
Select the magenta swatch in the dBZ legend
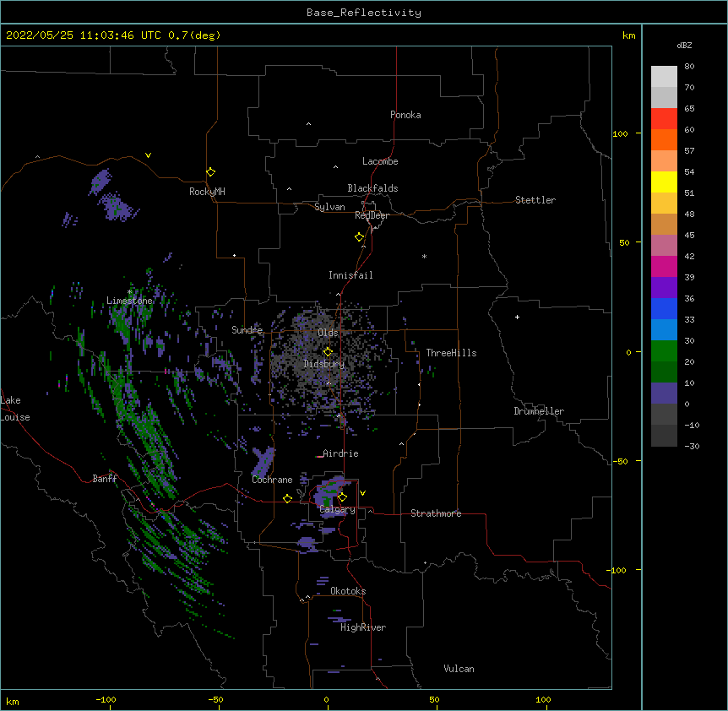pyautogui.click(x=664, y=266)
